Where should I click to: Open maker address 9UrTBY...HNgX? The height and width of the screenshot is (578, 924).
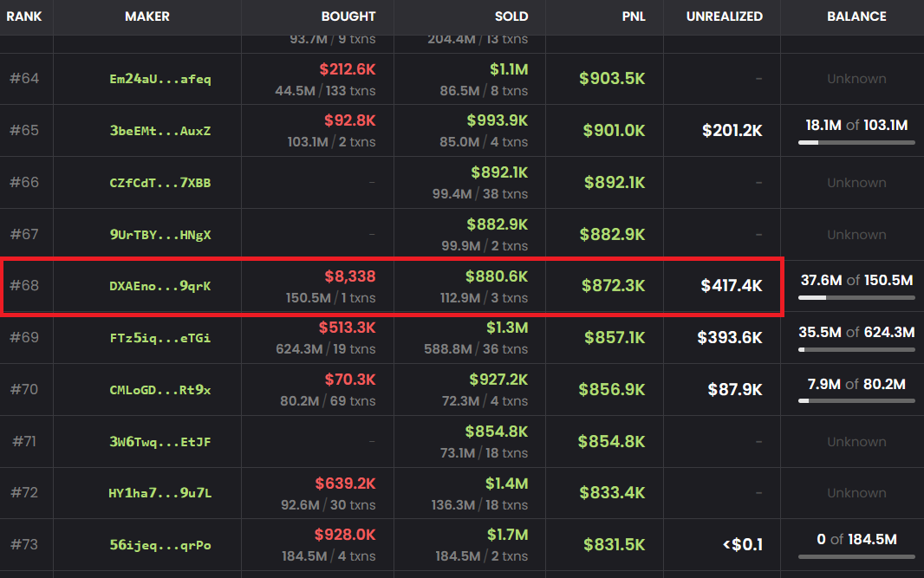point(160,235)
